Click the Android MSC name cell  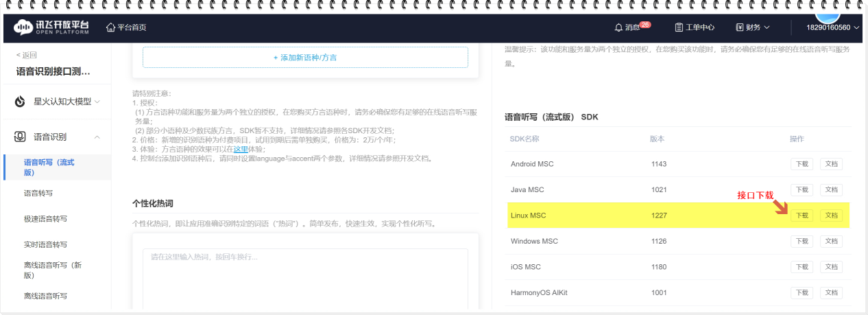pos(532,164)
